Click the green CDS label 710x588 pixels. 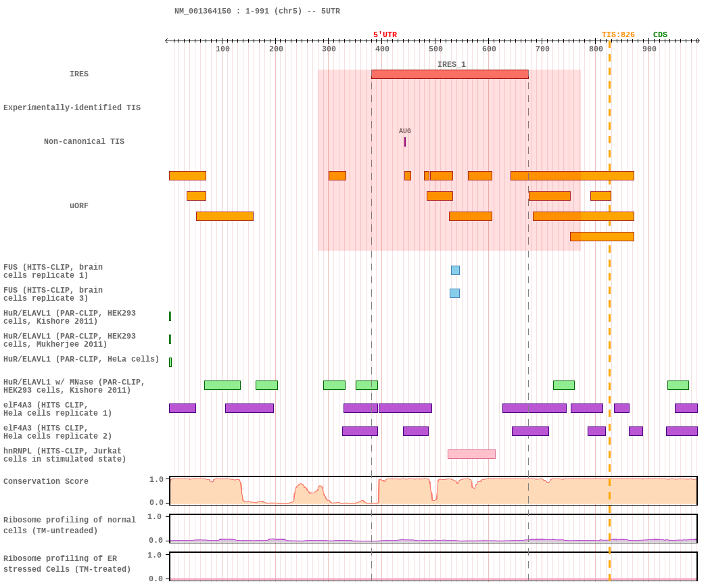(x=660, y=35)
